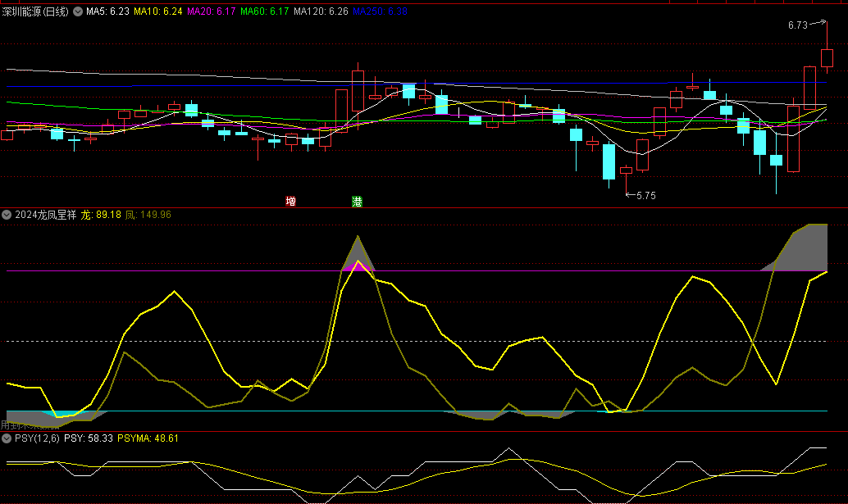The height and width of the screenshot is (504, 848).
Task: Click the 5.75 low price annotation
Action: [x=646, y=196]
